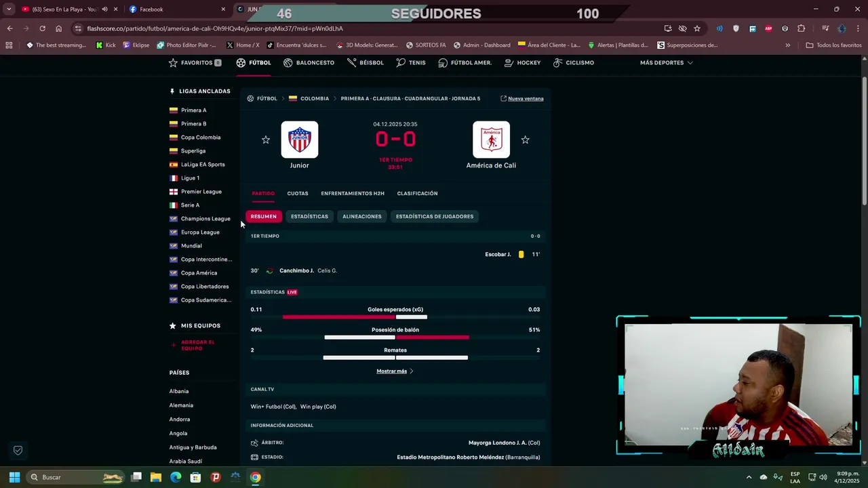The height and width of the screenshot is (488, 868).
Task: Open the Todos los favoritos folder
Action: point(833,45)
